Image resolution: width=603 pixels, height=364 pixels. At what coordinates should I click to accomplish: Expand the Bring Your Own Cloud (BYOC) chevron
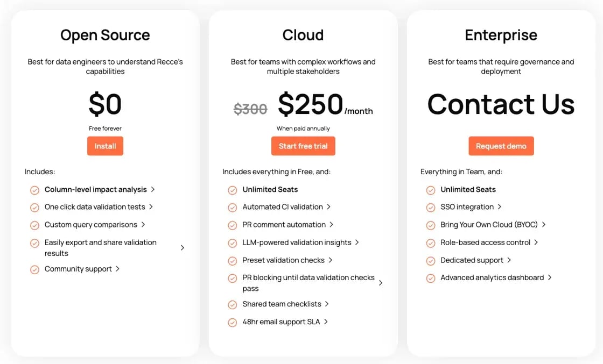544,225
